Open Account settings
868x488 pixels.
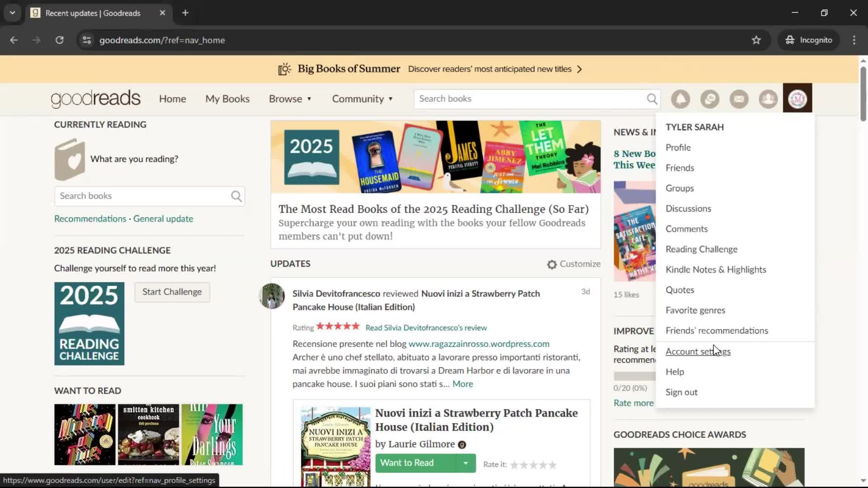point(698,351)
